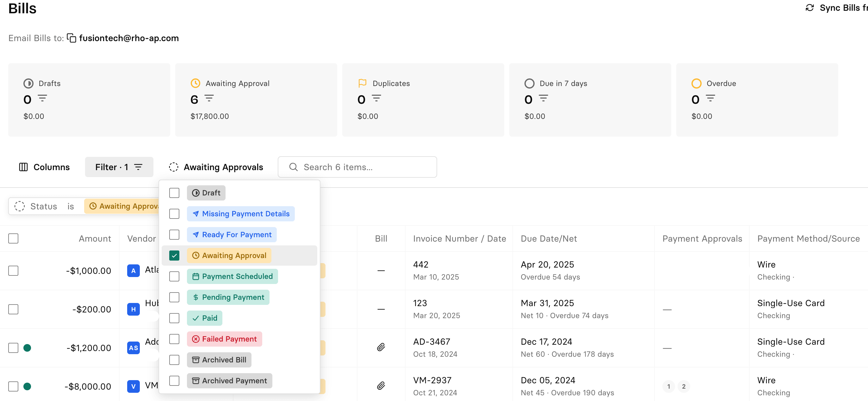Screen dimensions: 868x401
Task: Click the fusiontech@rho-ap.com email link
Action: [x=129, y=38]
